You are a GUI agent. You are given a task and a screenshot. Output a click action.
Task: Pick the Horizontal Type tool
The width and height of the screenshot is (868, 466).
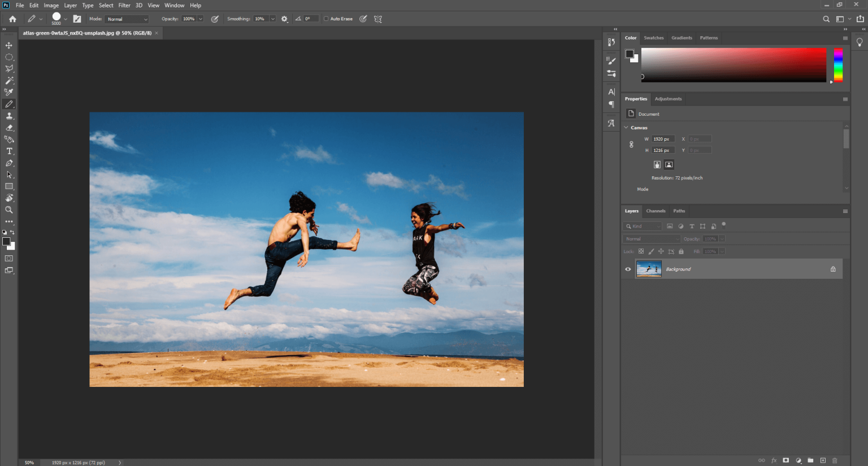pyautogui.click(x=8, y=151)
